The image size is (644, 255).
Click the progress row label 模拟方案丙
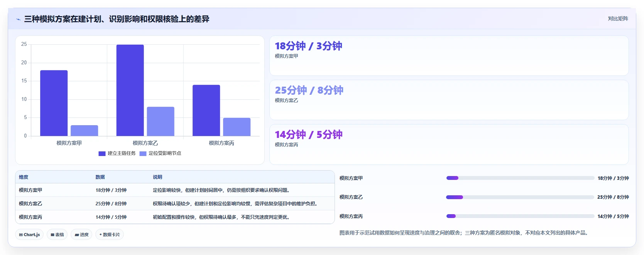pyautogui.click(x=351, y=216)
